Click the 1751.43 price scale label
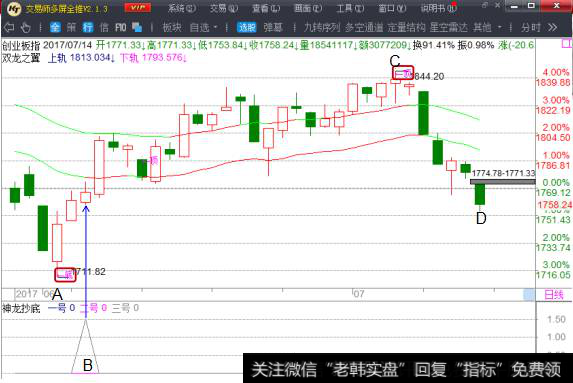Screen dimensions: 573x383 553,220
